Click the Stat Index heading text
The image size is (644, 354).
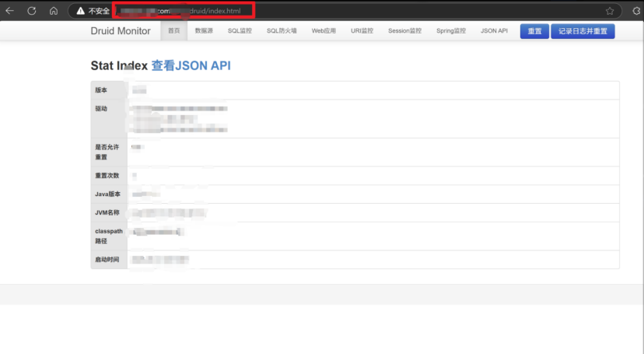pyautogui.click(x=119, y=65)
